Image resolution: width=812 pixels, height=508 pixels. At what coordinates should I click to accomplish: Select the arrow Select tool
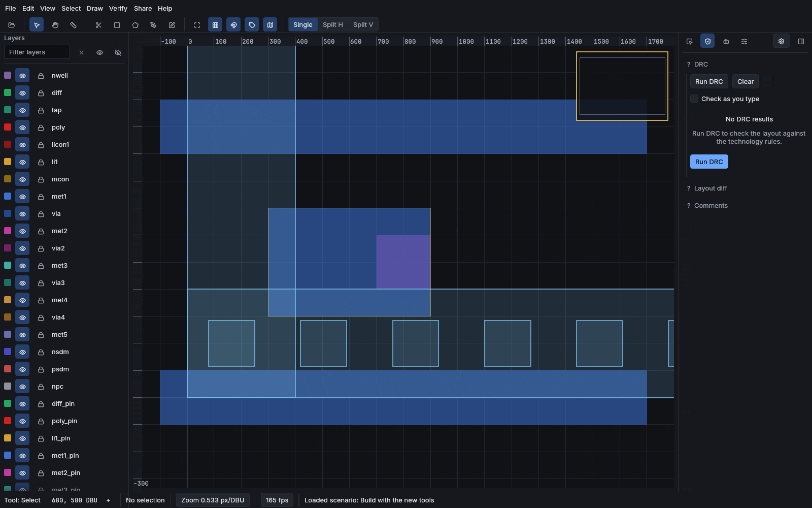[37, 25]
